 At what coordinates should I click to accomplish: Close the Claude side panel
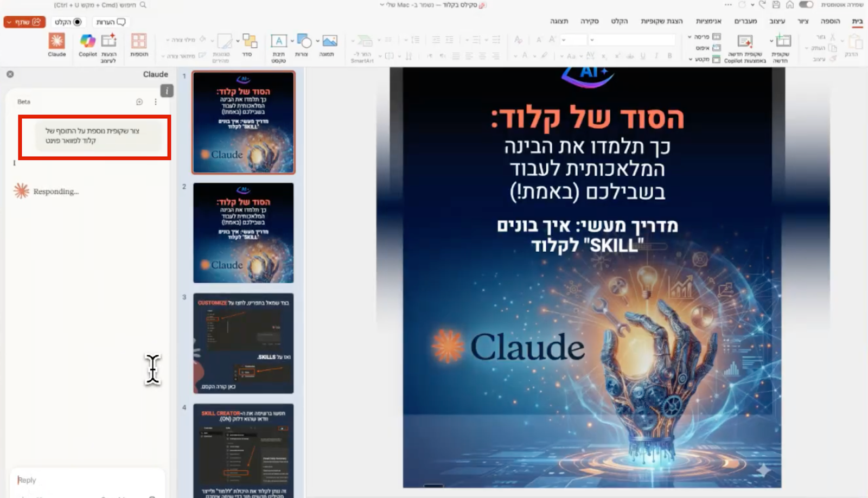[10, 74]
